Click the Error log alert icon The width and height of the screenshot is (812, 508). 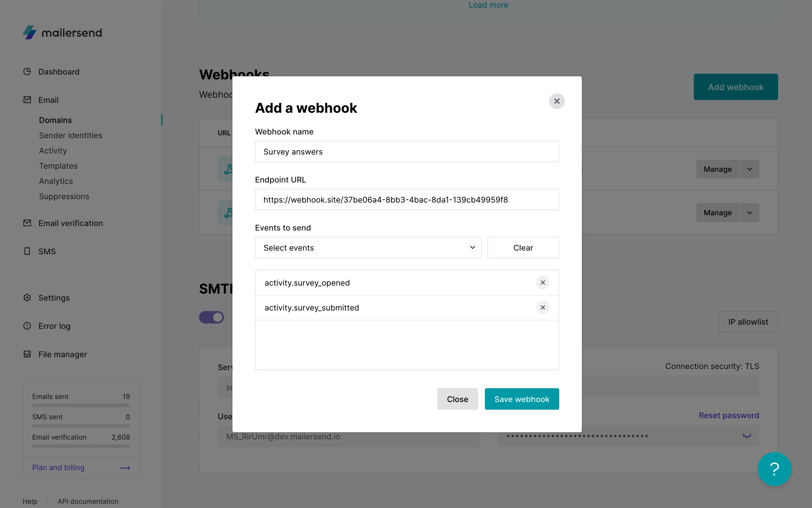pos(27,326)
